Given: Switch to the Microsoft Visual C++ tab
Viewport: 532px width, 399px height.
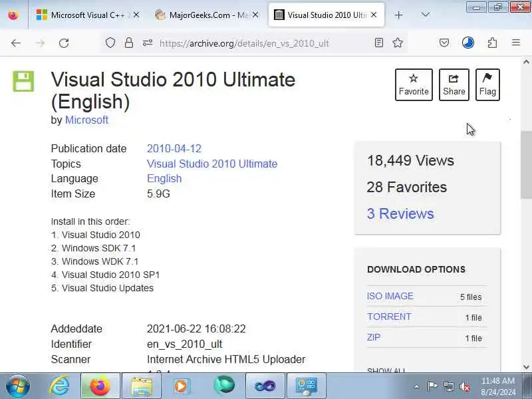Looking at the screenshot, I should click(x=88, y=15).
